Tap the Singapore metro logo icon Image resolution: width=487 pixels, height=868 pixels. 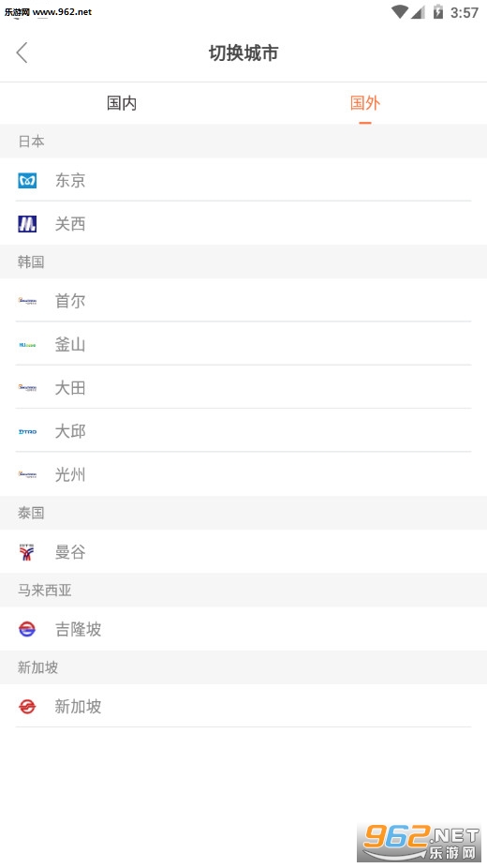[x=27, y=707]
